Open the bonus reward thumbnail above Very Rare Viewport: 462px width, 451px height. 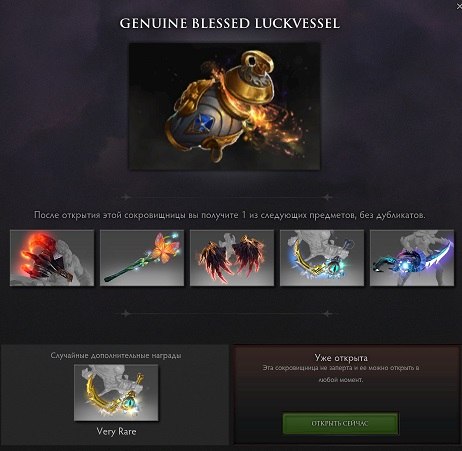click(x=116, y=393)
